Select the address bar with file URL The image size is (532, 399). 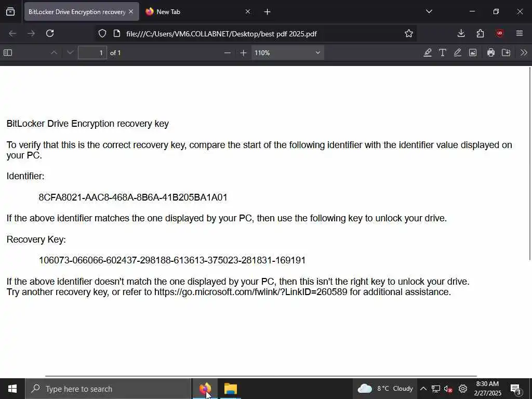(221, 34)
